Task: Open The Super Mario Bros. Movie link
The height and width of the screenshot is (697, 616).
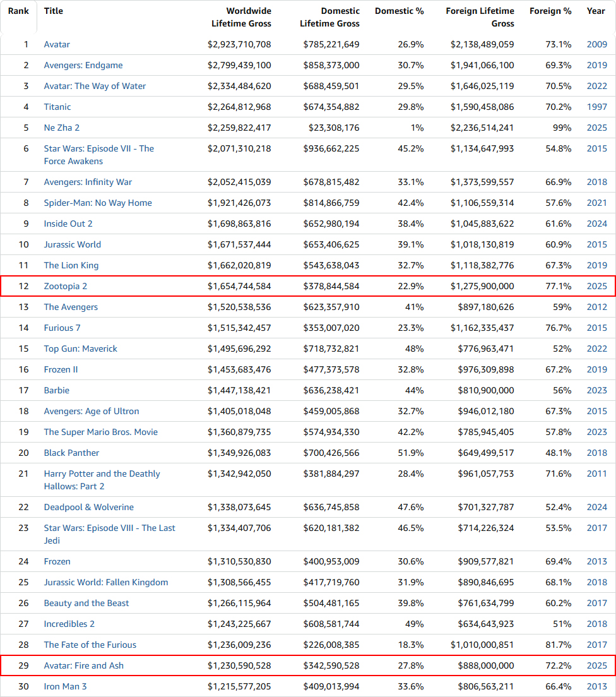Action: coord(101,432)
